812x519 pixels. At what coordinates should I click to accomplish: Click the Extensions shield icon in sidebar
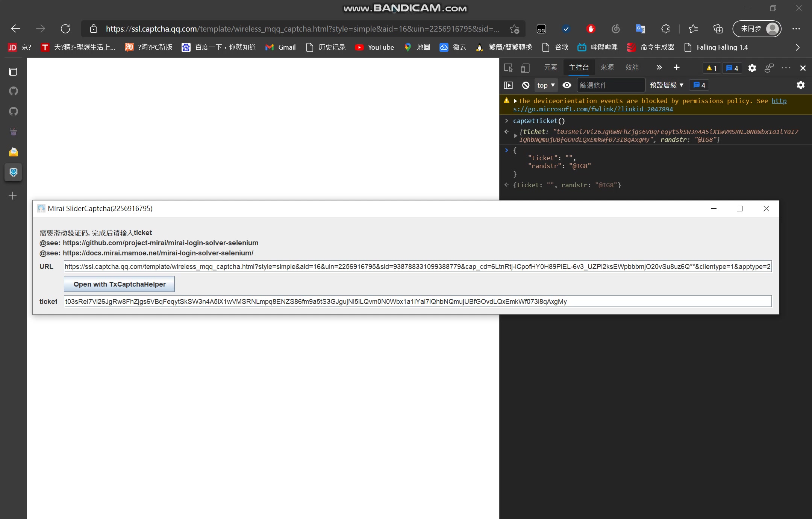pos(13,173)
